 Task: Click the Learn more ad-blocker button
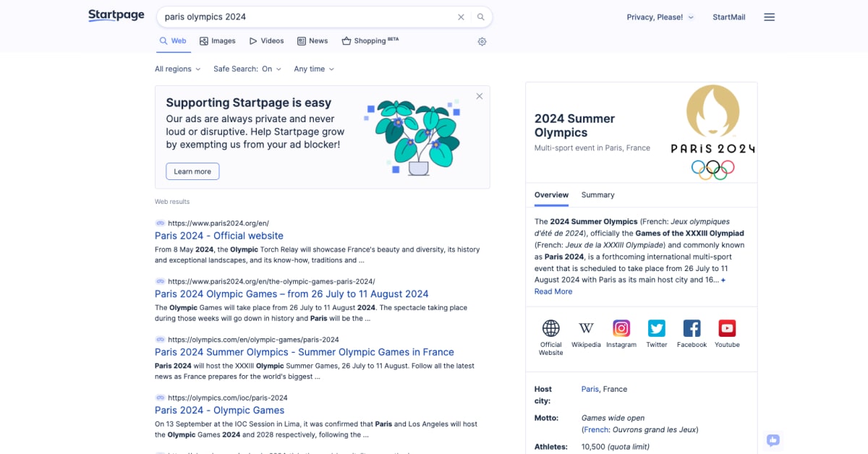pyautogui.click(x=192, y=171)
